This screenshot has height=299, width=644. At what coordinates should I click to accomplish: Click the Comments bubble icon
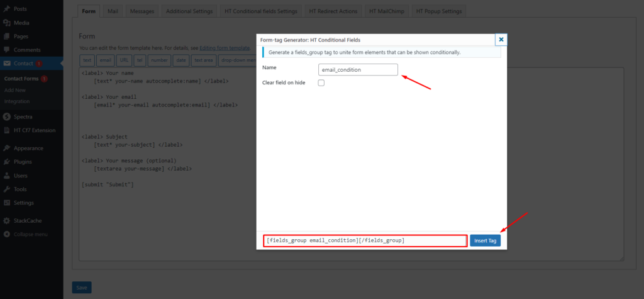tap(7, 50)
